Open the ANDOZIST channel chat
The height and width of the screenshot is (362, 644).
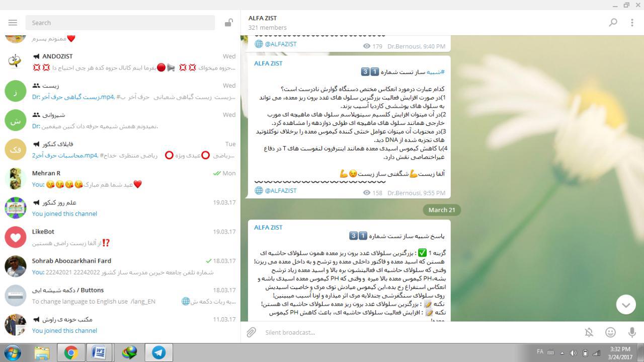point(120,62)
